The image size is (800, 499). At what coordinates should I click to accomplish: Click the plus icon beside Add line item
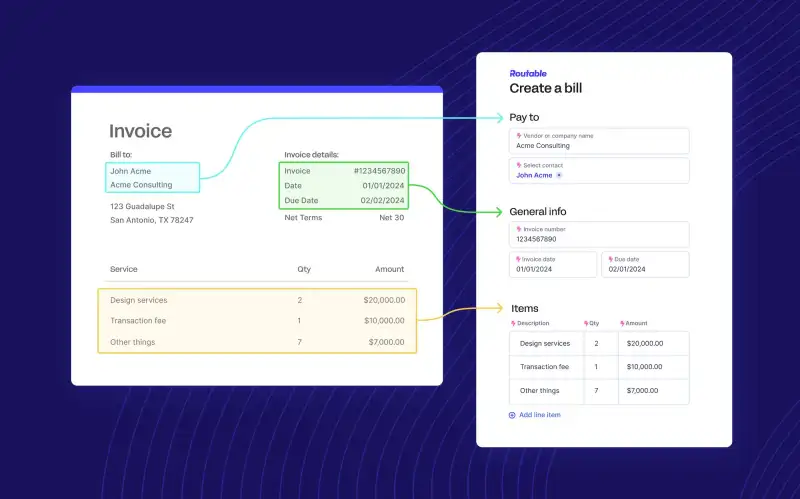tap(513, 415)
